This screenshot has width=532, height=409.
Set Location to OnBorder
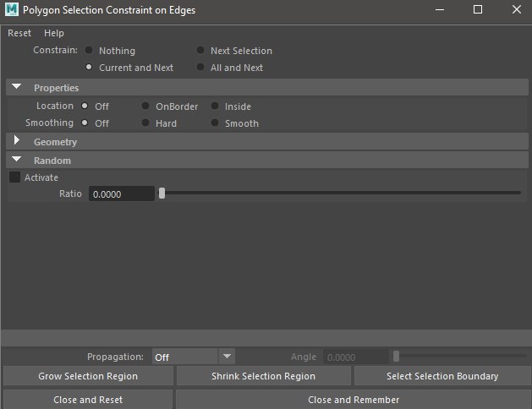tap(145, 106)
